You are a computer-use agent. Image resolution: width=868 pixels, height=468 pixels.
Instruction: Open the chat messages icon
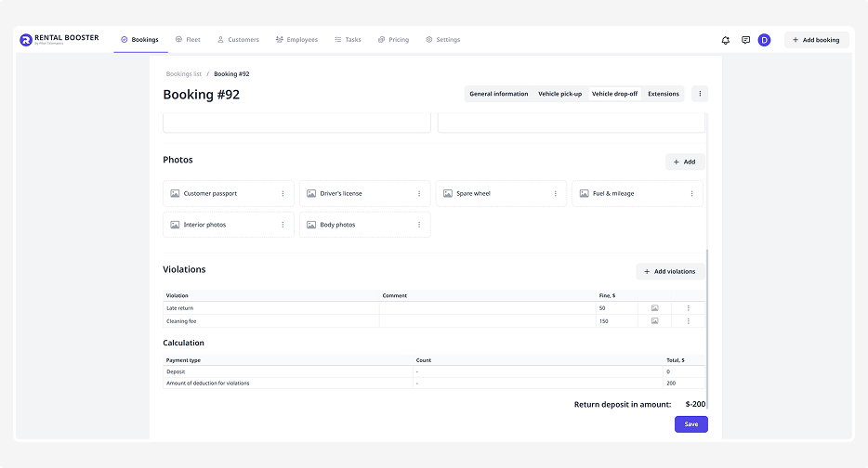coord(745,40)
